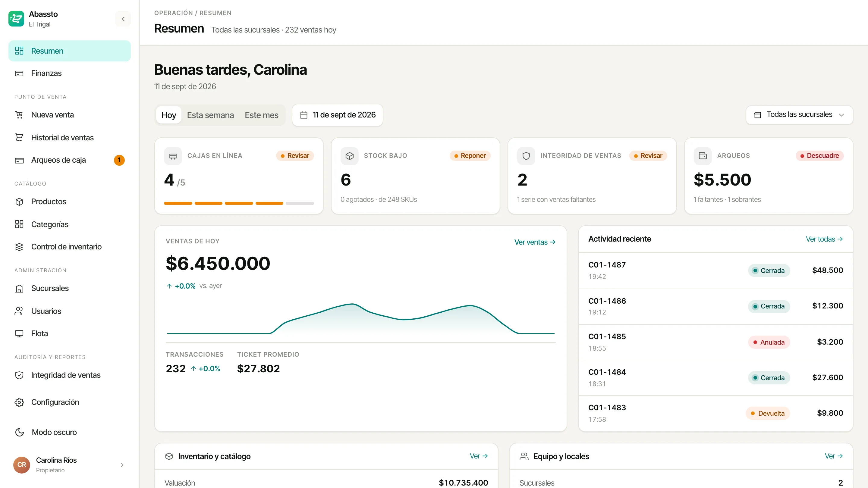Image resolution: width=868 pixels, height=488 pixels.
Task: Click the Abassto logo icon
Action: pyautogui.click(x=16, y=19)
